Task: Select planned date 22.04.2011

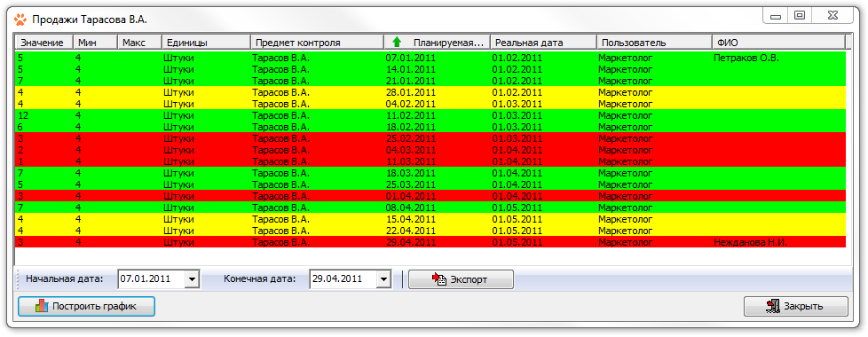Action: point(411,231)
